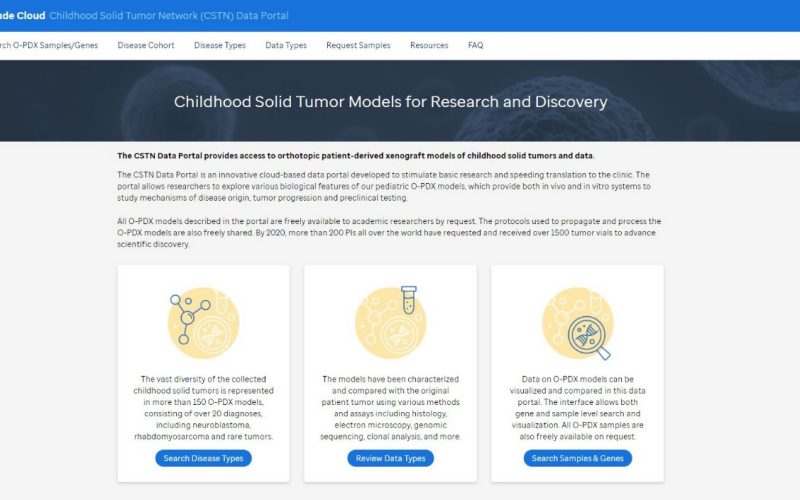Go to Disease Types in the navigation bar
Screen dimensions: 800x500
tap(219, 45)
